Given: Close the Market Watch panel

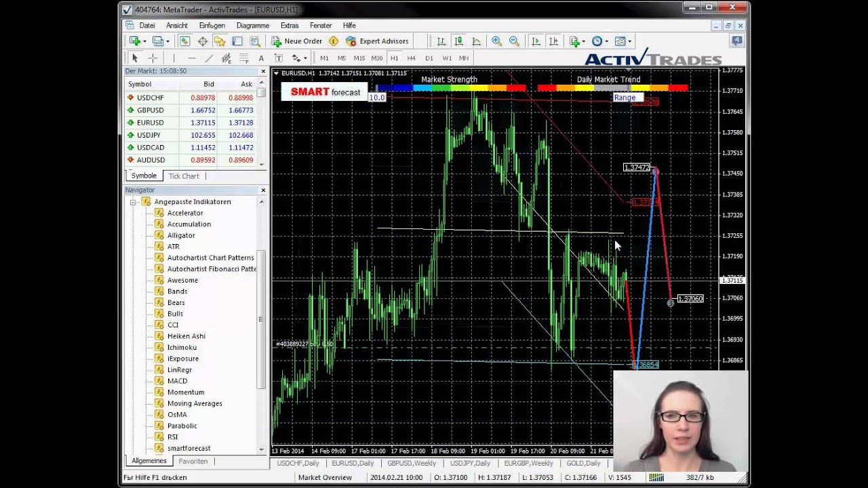Looking at the screenshot, I should point(263,71).
